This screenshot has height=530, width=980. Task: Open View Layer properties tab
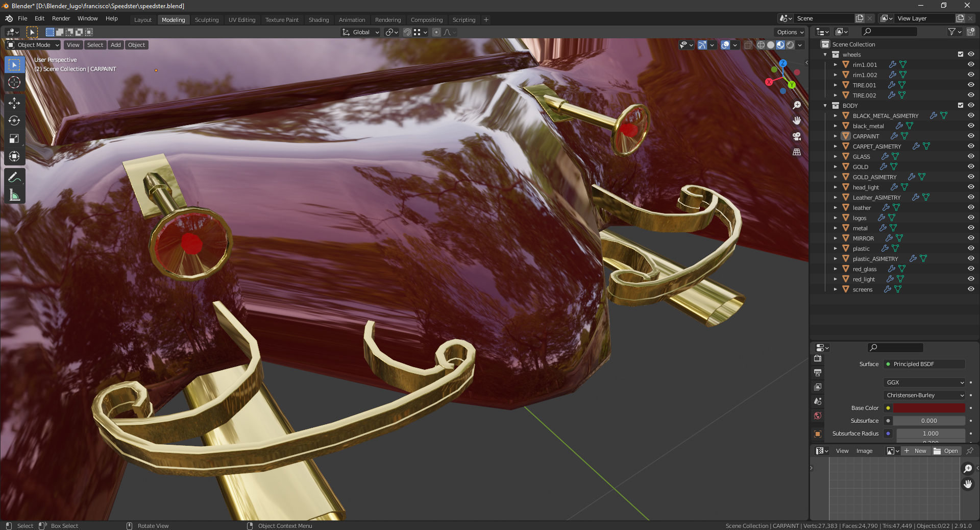tap(818, 387)
